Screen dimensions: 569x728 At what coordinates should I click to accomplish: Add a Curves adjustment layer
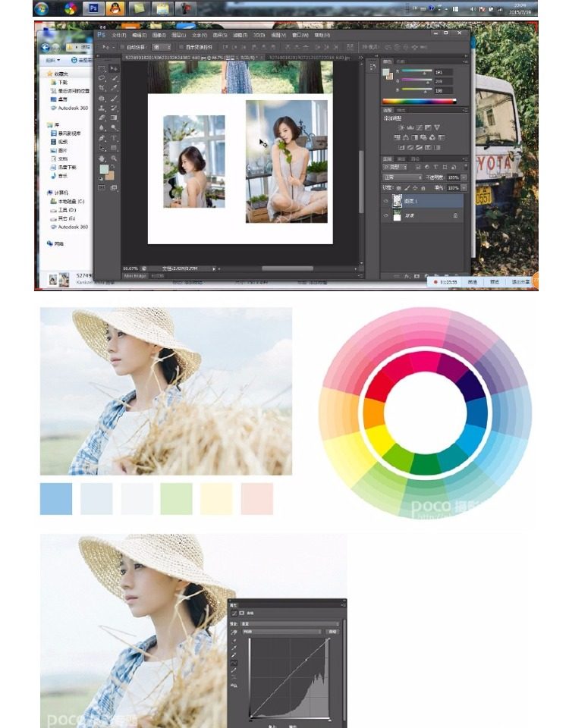point(419,127)
